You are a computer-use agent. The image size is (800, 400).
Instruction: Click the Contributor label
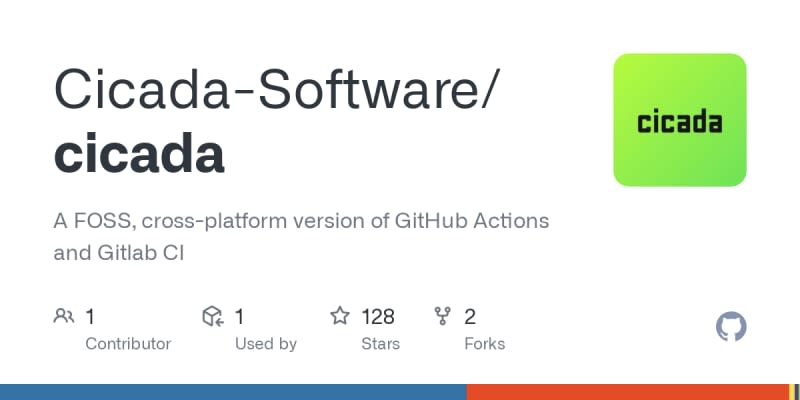point(128,343)
